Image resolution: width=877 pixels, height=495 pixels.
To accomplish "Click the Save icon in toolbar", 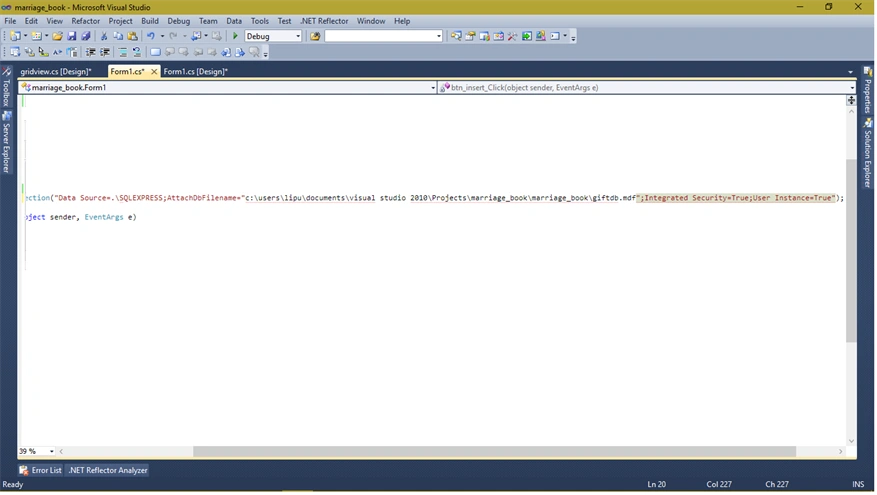I will [x=72, y=36].
